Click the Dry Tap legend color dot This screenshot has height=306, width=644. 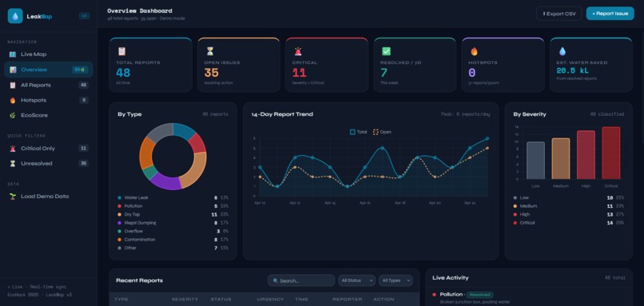pos(120,214)
